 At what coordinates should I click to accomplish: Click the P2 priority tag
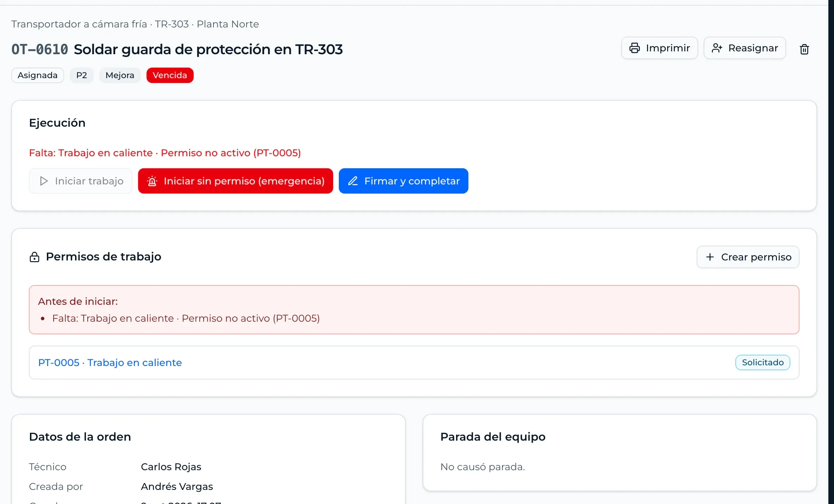[x=82, y=75]
